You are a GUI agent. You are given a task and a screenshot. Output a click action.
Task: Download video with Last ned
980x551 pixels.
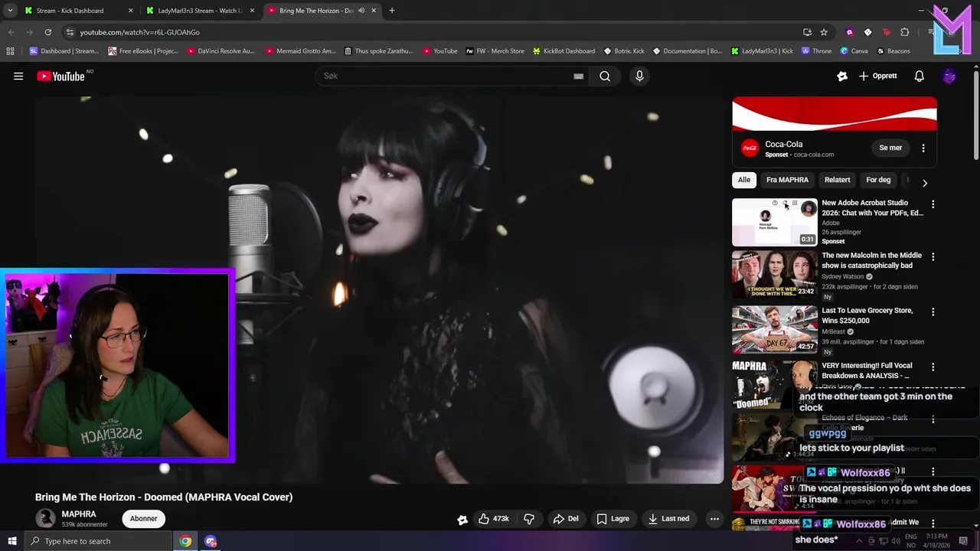pos(668,518)
